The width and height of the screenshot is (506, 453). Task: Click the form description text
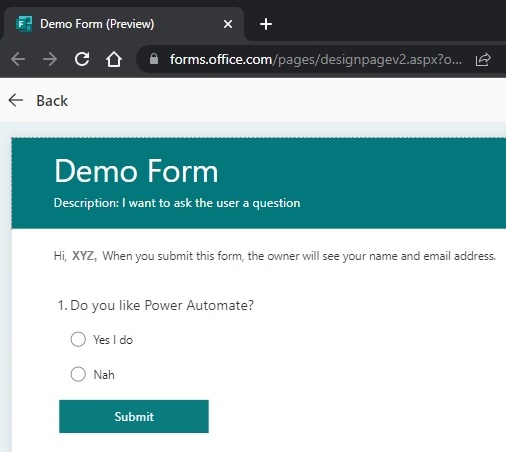click(x=177, y=203)
